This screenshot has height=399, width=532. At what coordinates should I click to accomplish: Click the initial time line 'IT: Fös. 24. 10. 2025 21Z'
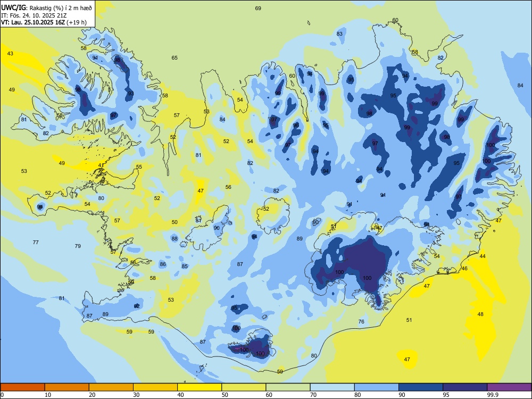(x=34, y=15)
